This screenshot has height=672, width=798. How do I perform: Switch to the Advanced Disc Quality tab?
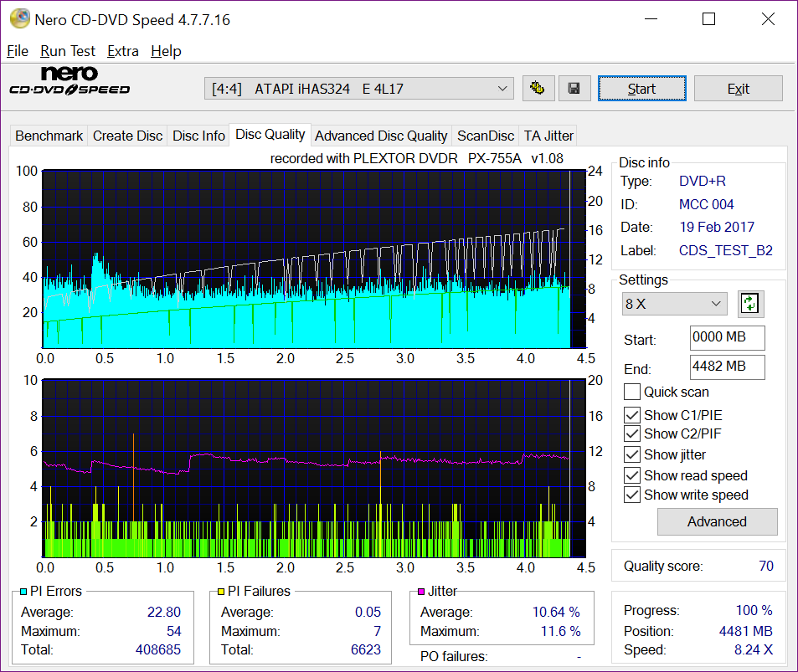pyautogui.click(x=381, y=136)
